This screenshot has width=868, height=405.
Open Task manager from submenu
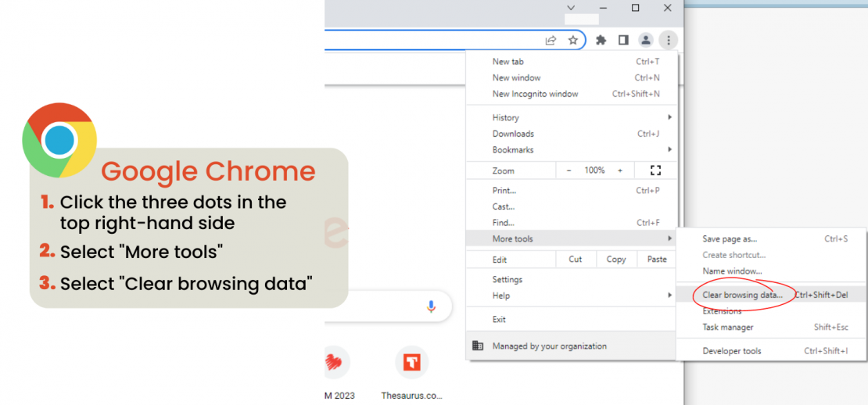tap(770, 327)
